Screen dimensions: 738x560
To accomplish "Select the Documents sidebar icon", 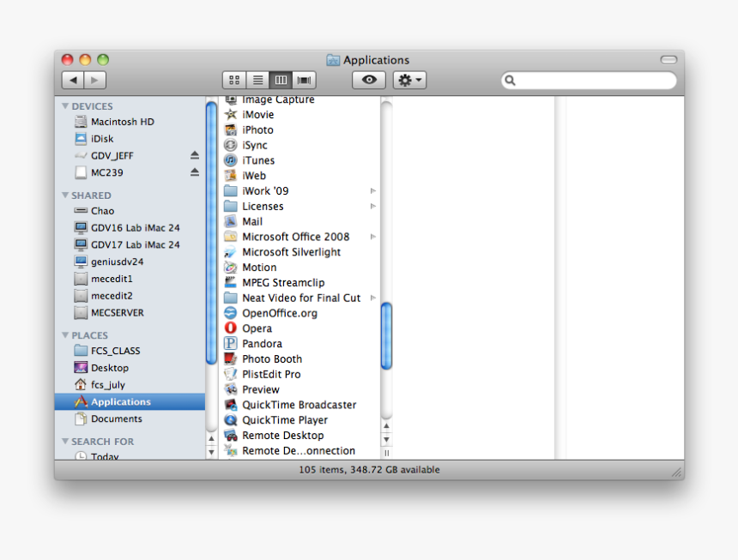I will [81, 418].
